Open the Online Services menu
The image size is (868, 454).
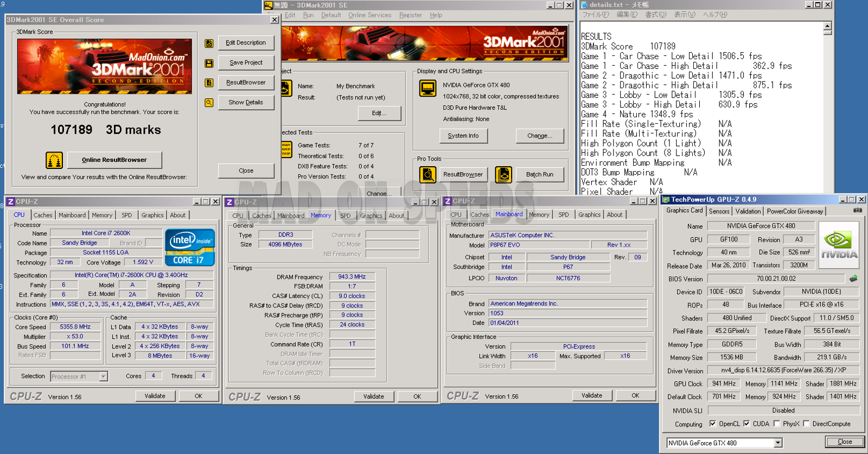tap(369, 15)
